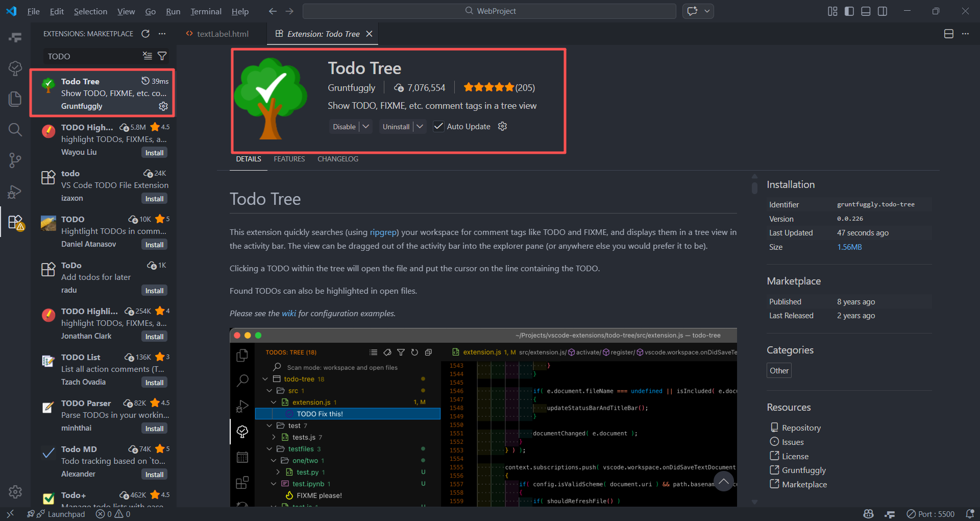980x521 pixels.
Task: Install TODO Highlight by Wayou Liu
Action: [154, 153]
